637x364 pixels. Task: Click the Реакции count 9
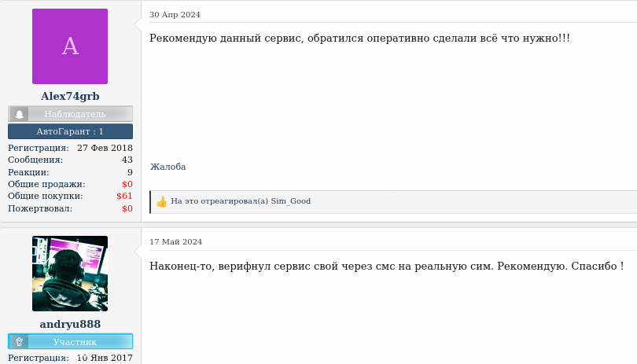[130, 172]
